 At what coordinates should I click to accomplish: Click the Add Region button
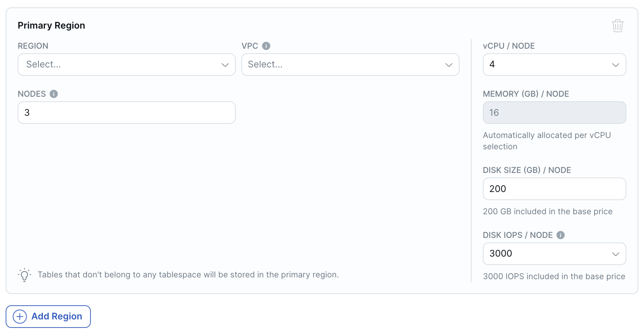click(48, 317)
